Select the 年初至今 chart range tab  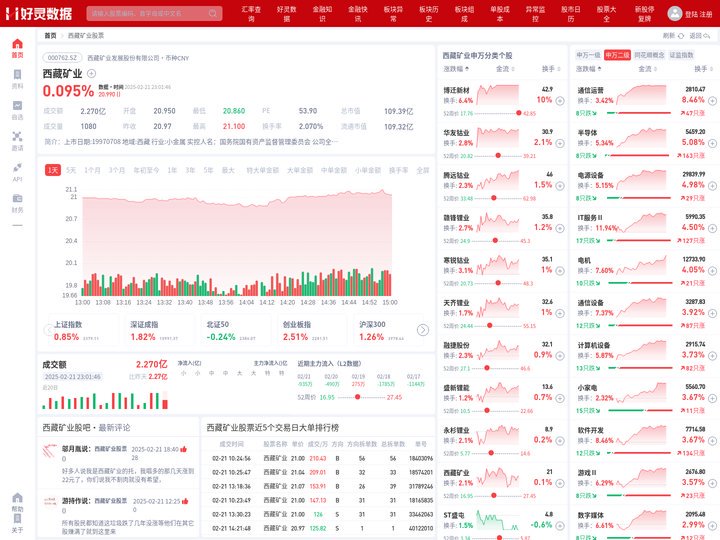(146, 170)
